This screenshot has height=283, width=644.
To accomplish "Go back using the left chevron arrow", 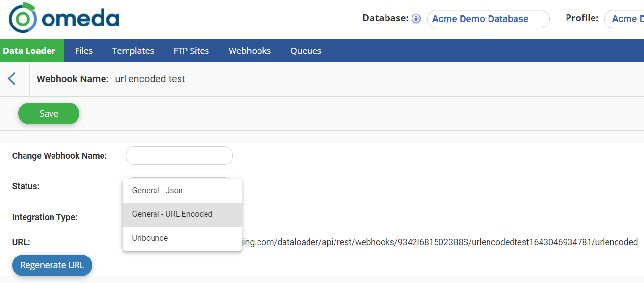I will (x=12, y=78).
